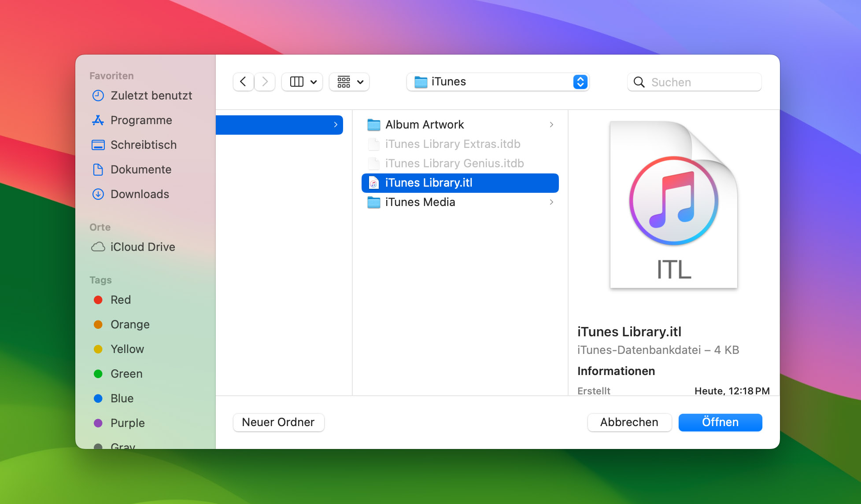Expand Album Artwork with its chevron
The image size is (861, 504).
pos(551,125)
